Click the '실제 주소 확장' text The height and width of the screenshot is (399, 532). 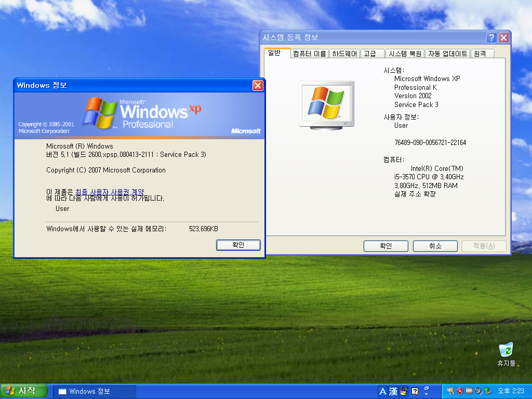tap(415, 194)
